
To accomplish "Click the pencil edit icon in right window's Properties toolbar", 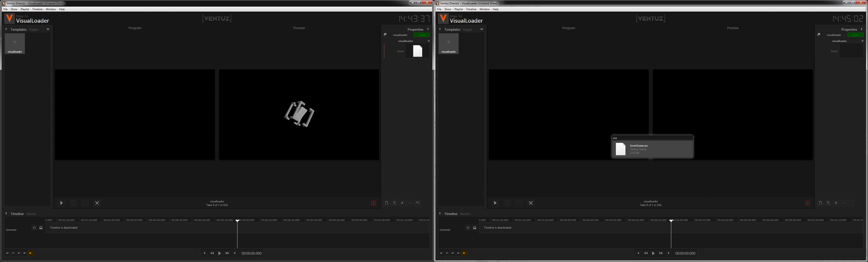I will click(836, 203).
